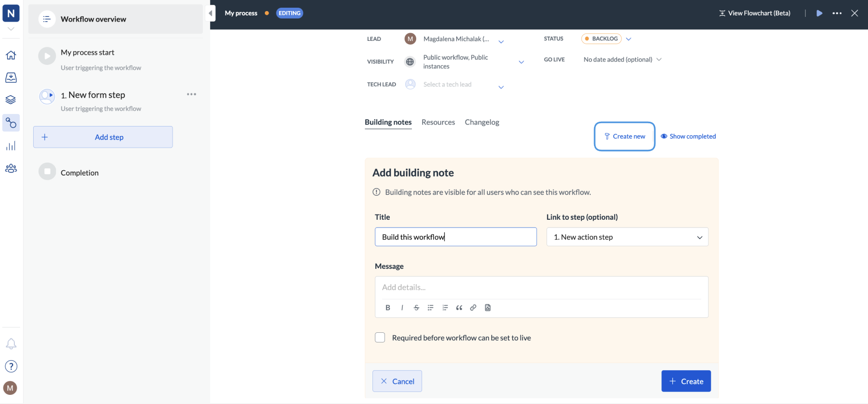868x404 pixels.
Task: Expand the Lead dropdown
Action: (501, 42)
